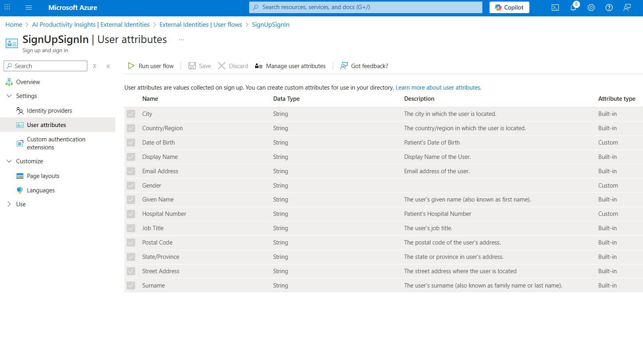Click the Page layouts icon
This screenshot has height=364, width=643.
[20, 176]
